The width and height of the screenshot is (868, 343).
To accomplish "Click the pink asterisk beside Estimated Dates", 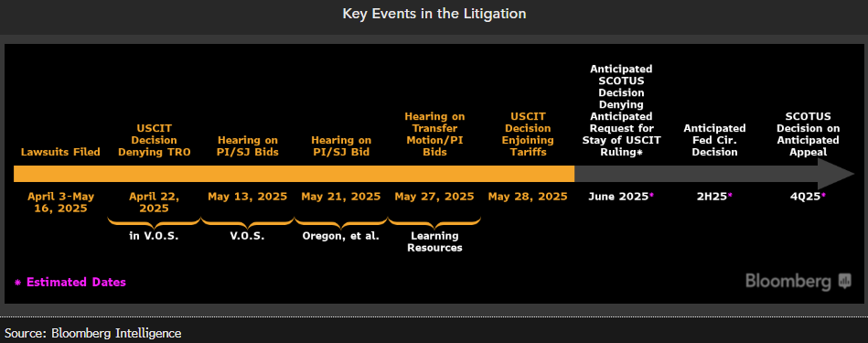I will point(17,283).
